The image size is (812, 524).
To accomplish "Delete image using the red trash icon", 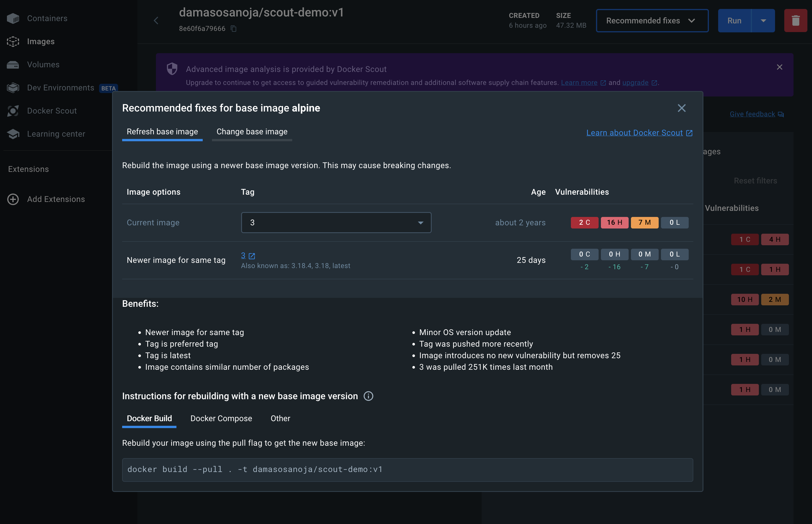I will [x=795, y=21].
